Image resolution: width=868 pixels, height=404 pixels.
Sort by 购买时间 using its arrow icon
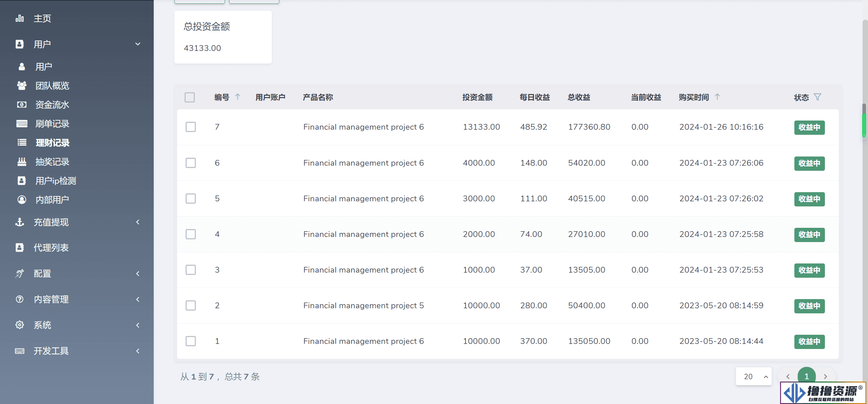pyautogui.click(x=717, y=97)
